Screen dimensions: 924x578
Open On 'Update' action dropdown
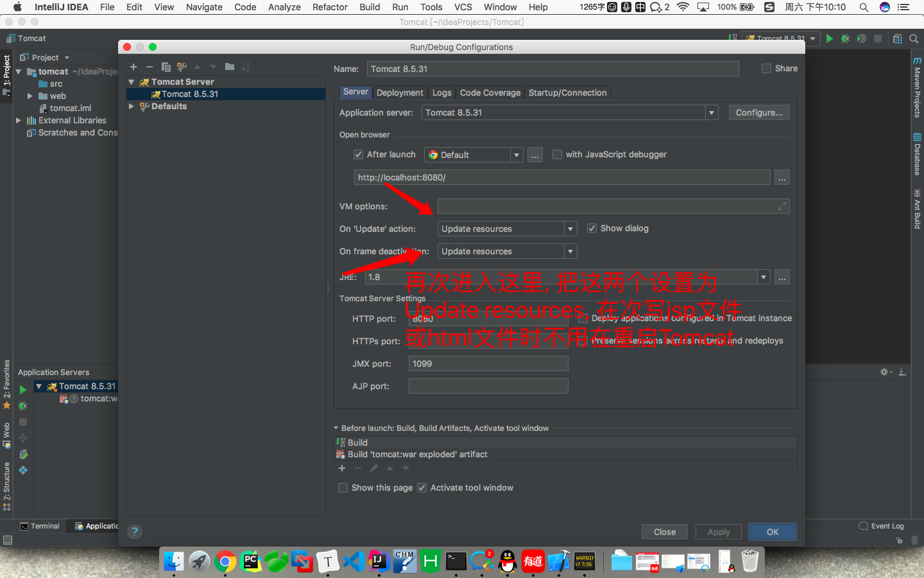point(570,229)
